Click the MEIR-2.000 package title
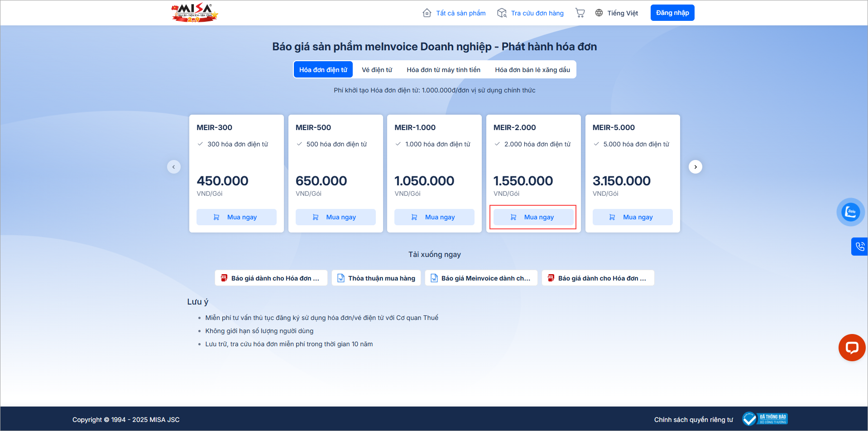The image size is (868, 431). coord(514,127)
